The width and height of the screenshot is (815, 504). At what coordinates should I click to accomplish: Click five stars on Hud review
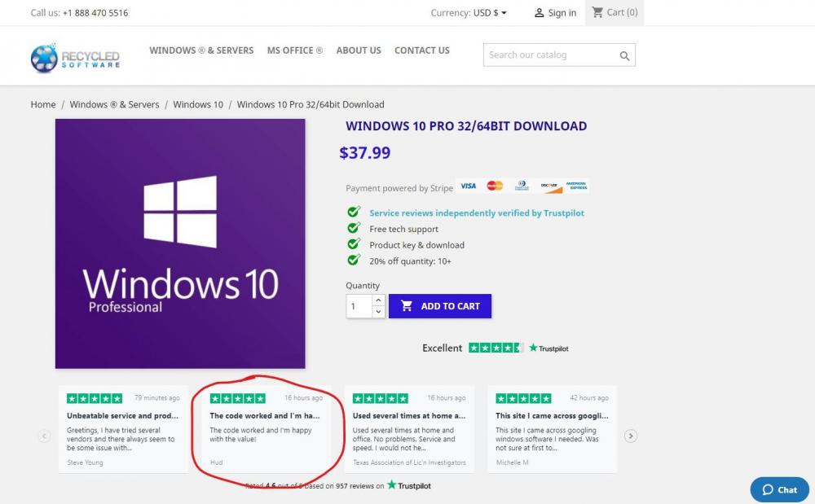point(237,398)
